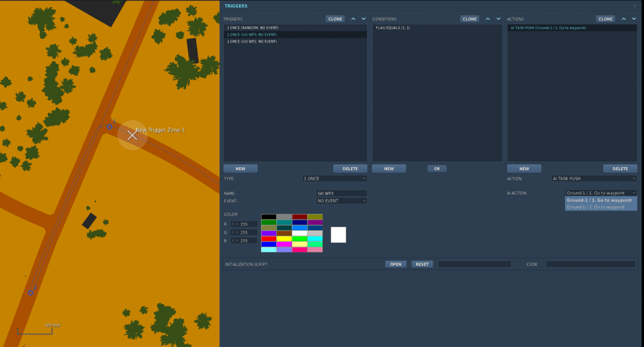Open the AI ACTION dropdown
Screen dimensions: 644x347
(601, 193)
